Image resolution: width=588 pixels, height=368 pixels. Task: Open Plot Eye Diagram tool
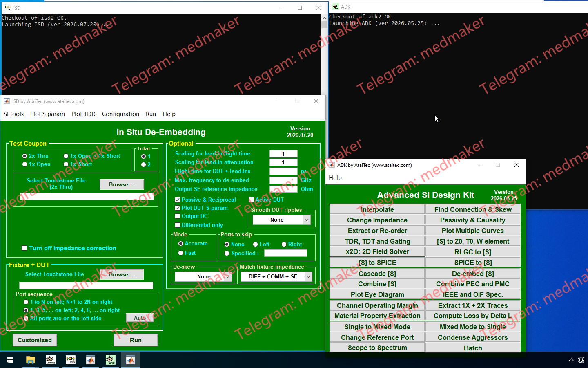pyautogui.click(x=377, y=294)
